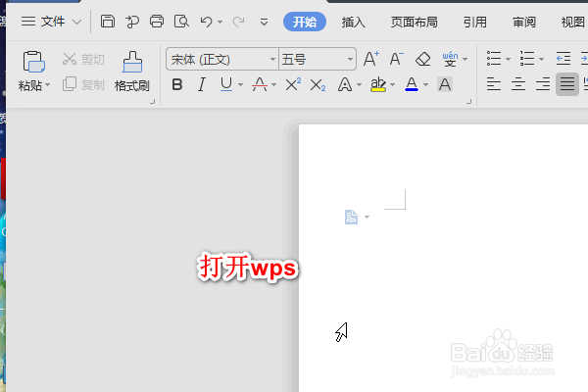Switch to the 页面布局 tab
This screenshot has height=392, width=588.
(414, 23)
